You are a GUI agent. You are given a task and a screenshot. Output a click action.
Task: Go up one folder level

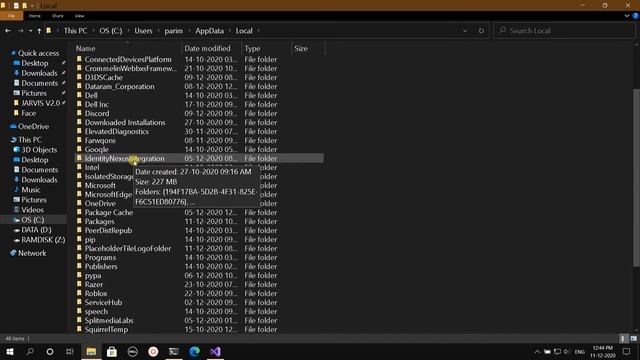(x=39, y=31)
